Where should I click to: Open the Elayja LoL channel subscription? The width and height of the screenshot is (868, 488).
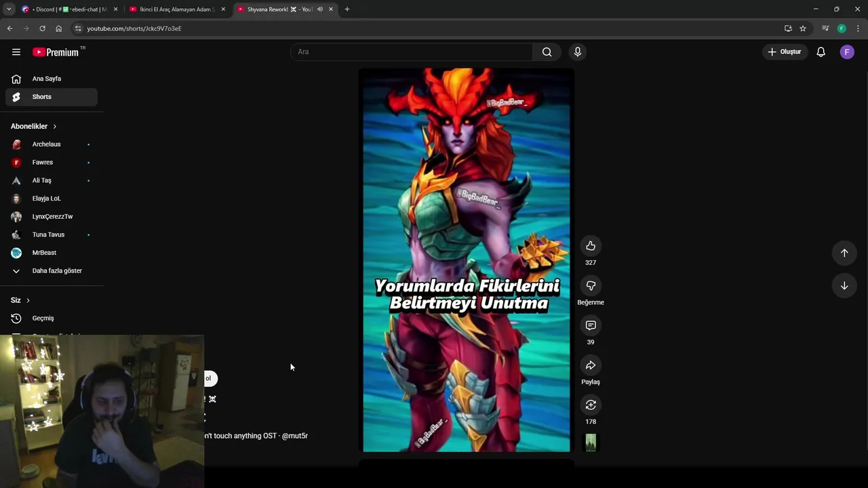[52, 199]
